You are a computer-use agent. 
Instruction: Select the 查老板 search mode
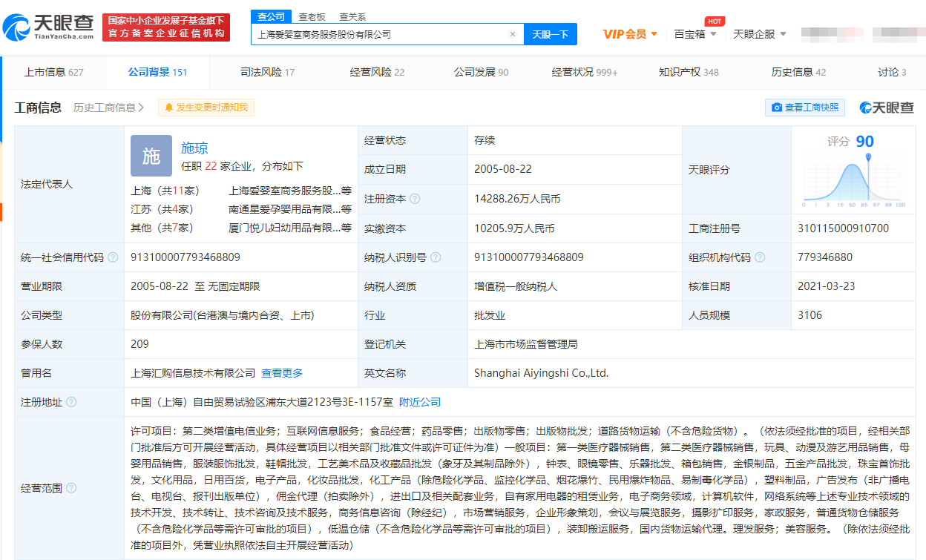point(312,16)
